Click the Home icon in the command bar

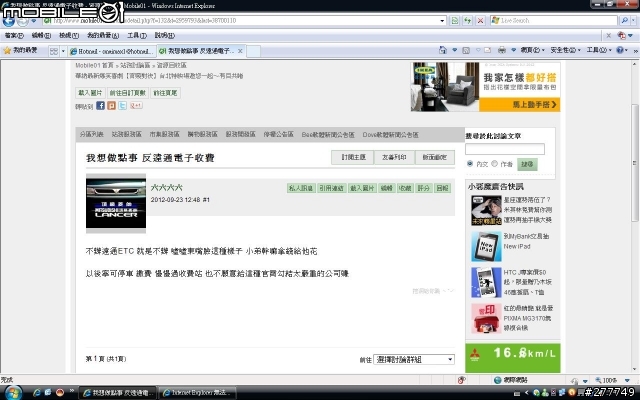[443, 50]
